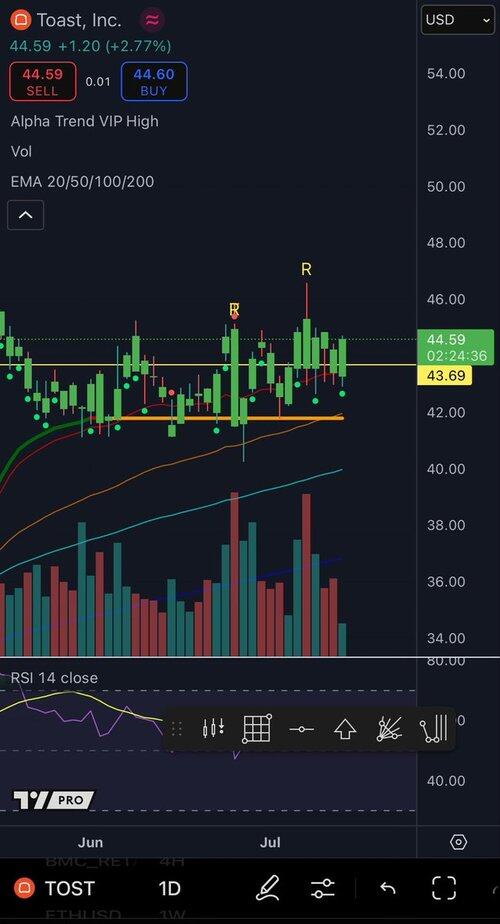The image size is (500, 924).
Task: Tap the 54.00 price axis label
Action: tap(446, 74)
